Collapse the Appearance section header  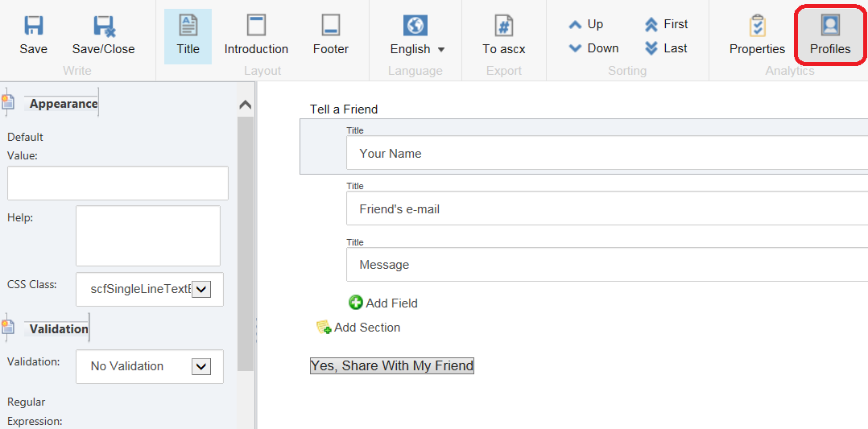click(x=246, y=105)
